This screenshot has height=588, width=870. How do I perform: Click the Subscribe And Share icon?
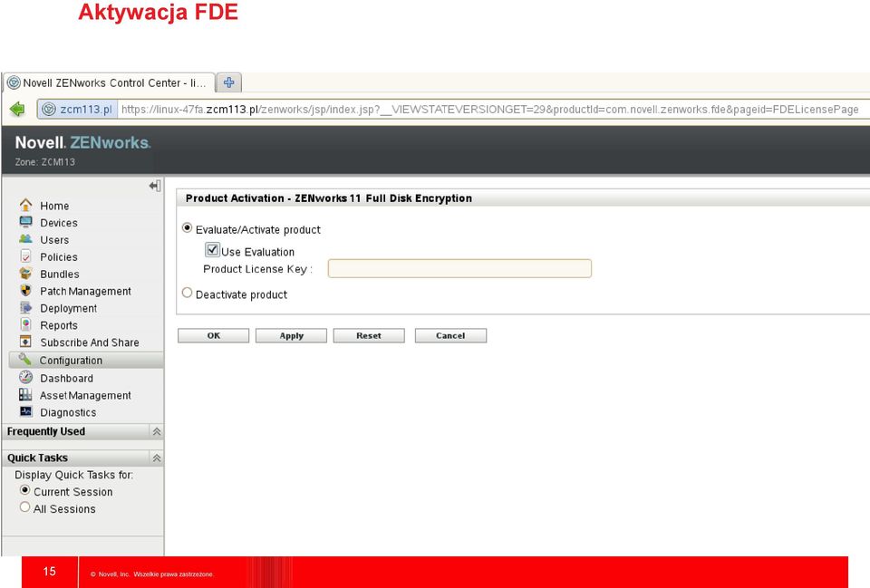26,342
